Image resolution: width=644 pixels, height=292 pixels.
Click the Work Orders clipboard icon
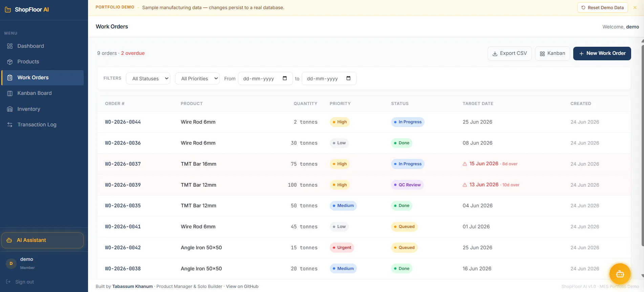[10, 78]
